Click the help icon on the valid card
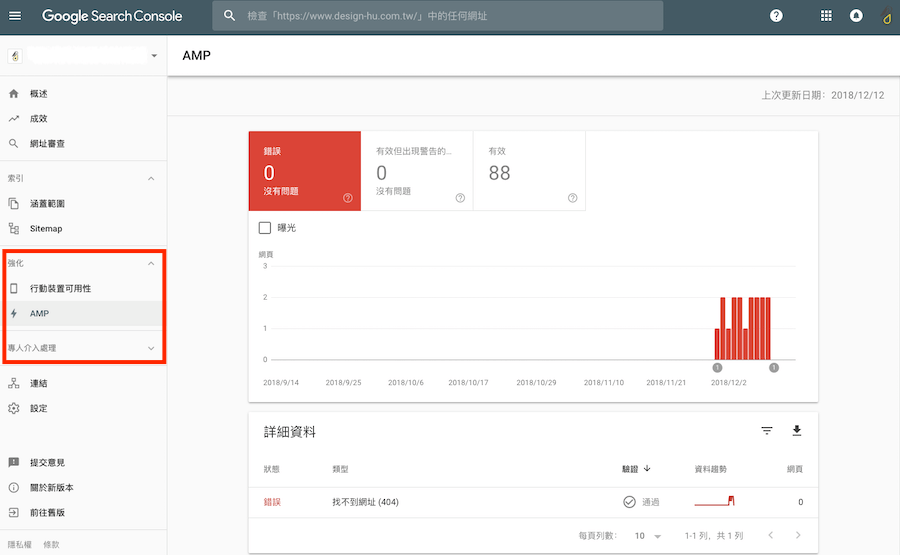900x555 pixels. pyautogui.click(x=572, y=198)
